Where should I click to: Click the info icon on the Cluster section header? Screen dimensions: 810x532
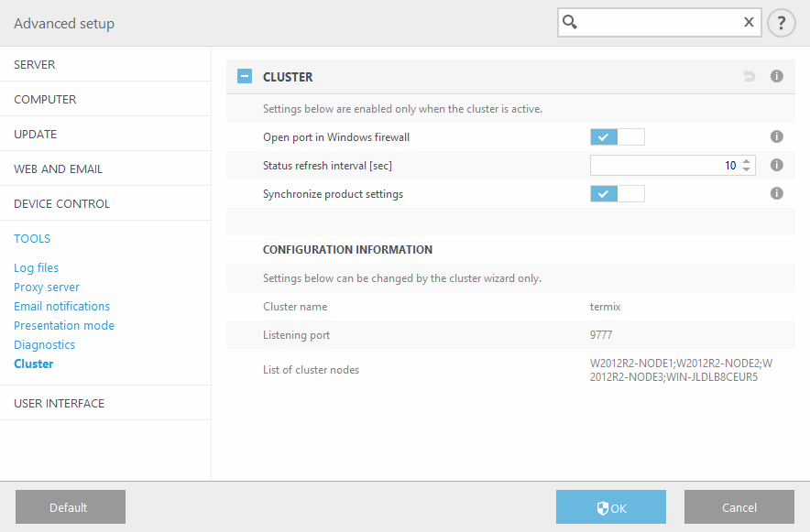pos(776,76)
